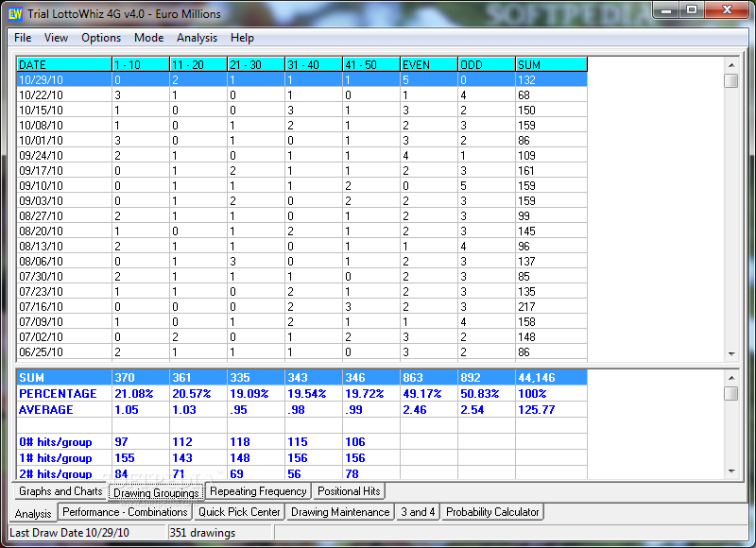Open the Quick Pick Center tab
This screenshot has height=548, width=756.
[x=239, y=512]
